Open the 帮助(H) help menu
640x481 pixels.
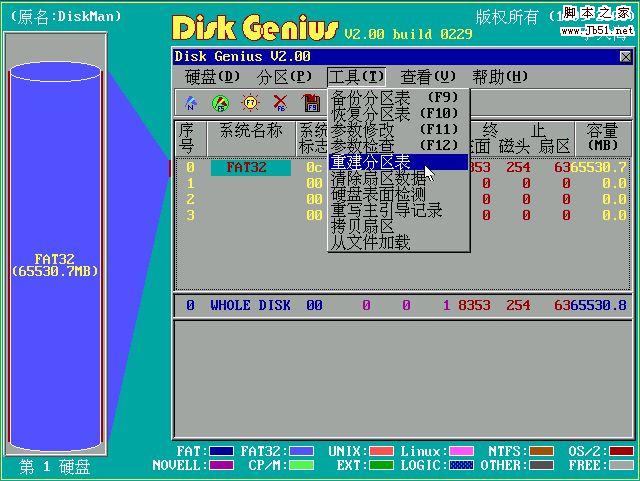pos(500,77)
